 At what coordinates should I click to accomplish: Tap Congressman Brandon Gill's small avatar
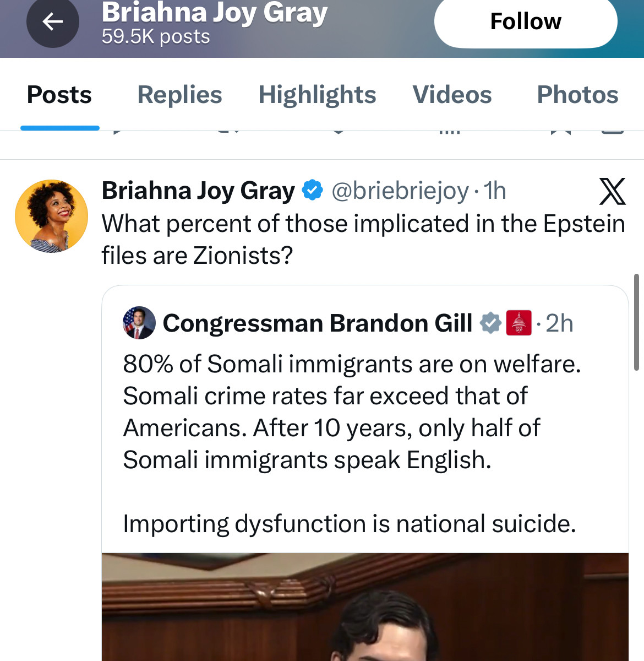[139, 323]
